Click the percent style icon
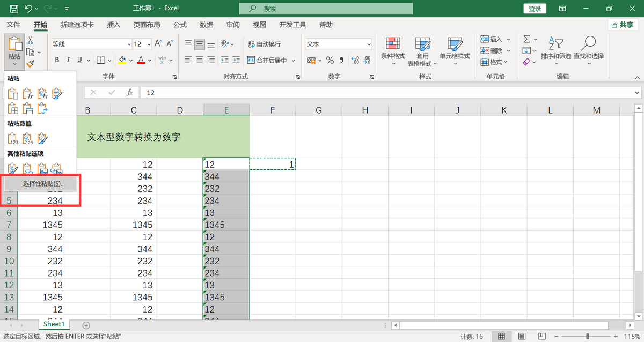The width and height of the screenshot is (644, 342). pyautogui.click(x=330, y=60)
